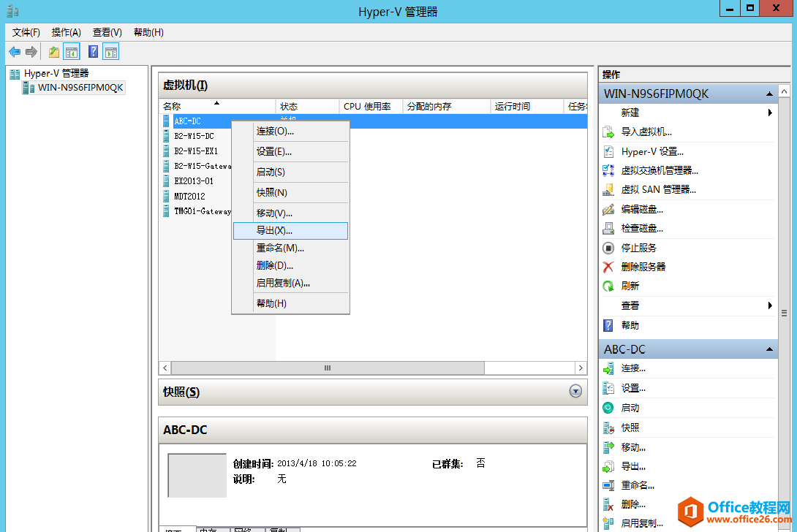Click the Stop Service (停止服务) icon
The height and width of the screenshot is (532, 797).
point(608,248)
